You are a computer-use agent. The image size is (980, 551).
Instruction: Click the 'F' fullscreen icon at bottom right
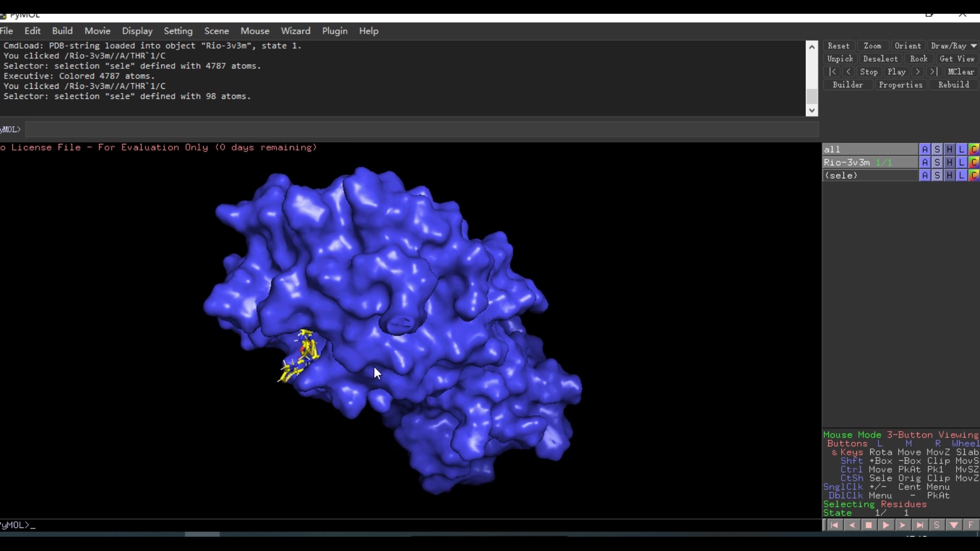tap(971, 525)
